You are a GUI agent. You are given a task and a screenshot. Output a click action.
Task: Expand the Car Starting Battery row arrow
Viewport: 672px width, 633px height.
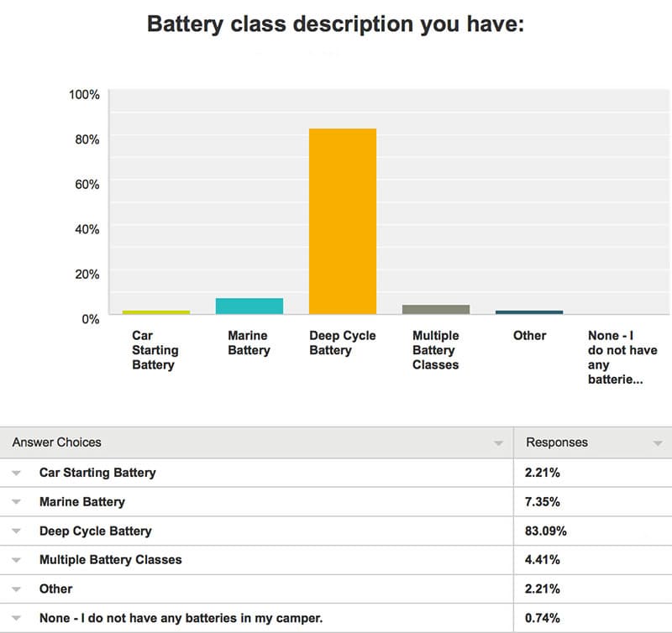coord(16,473)
